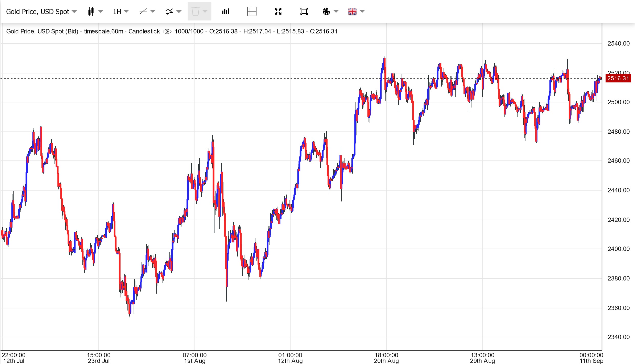Image resolution: width=635 pixels, height=364 pixels.
Task: Click the red 2516.31 current price label
Action: (618, 78)
